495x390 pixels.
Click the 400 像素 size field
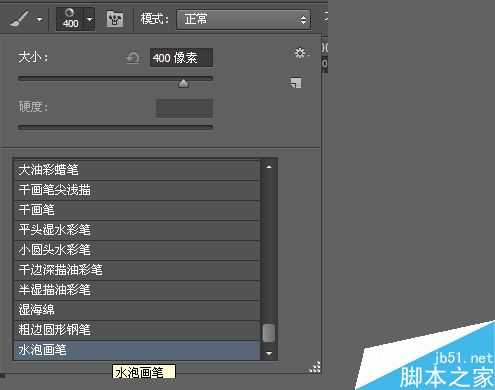[181, 58]
